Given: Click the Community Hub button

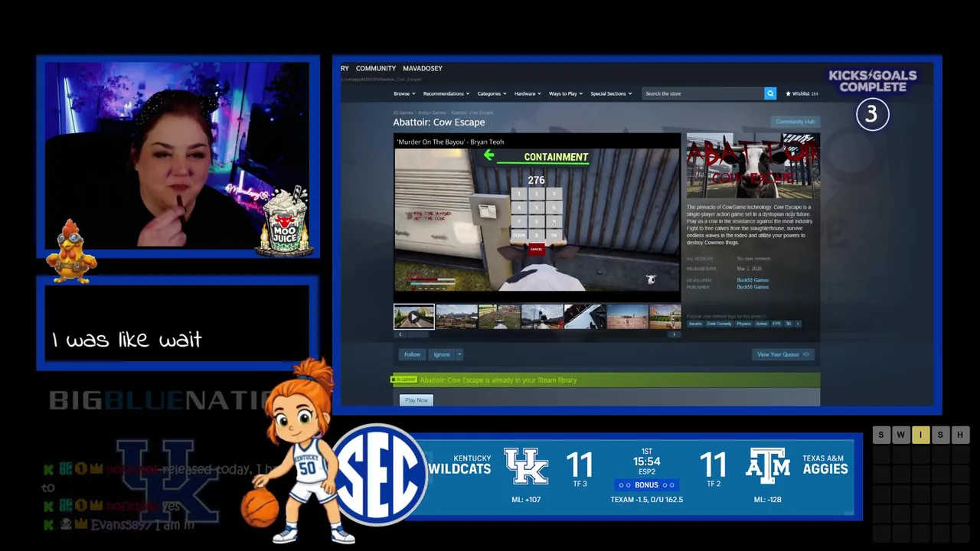Looking at the screenshot, I should click(x=795, y=122).
